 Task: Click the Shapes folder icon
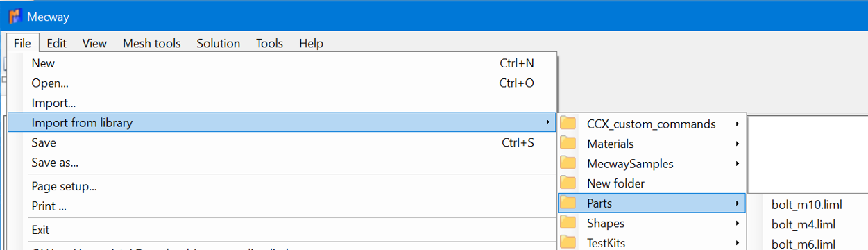coord(569,223)
